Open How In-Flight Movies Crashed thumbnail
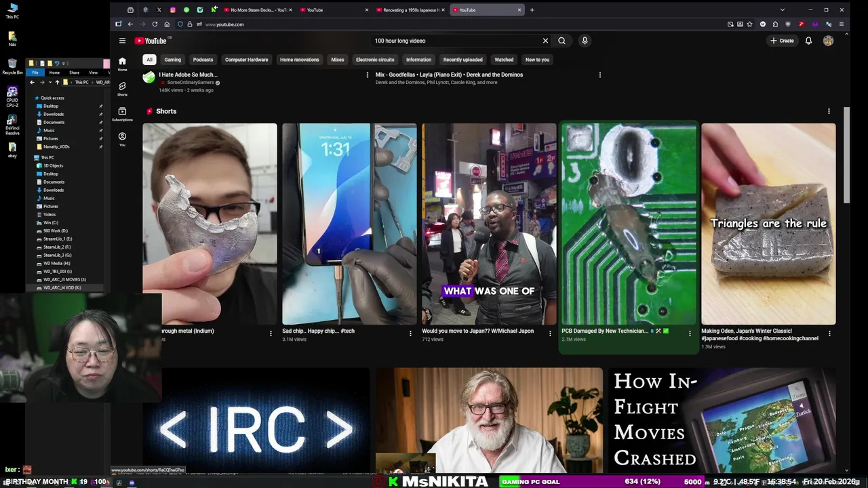 (722, 420)
